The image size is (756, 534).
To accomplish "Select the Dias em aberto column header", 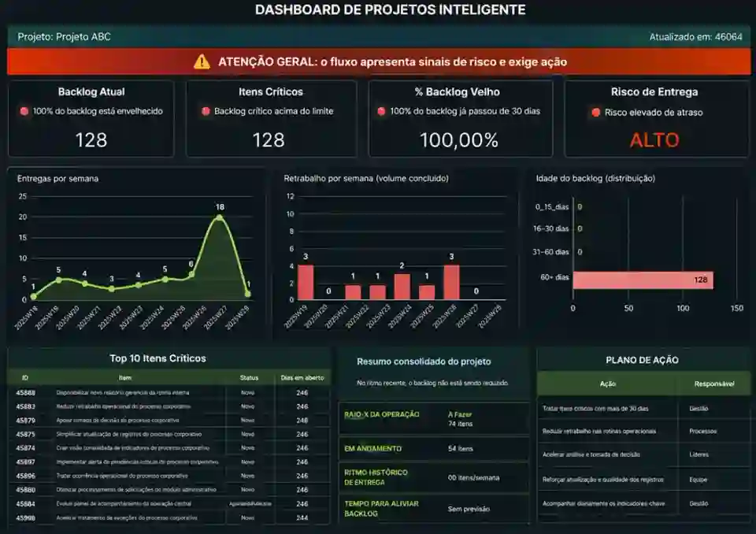I will point(302,378).
